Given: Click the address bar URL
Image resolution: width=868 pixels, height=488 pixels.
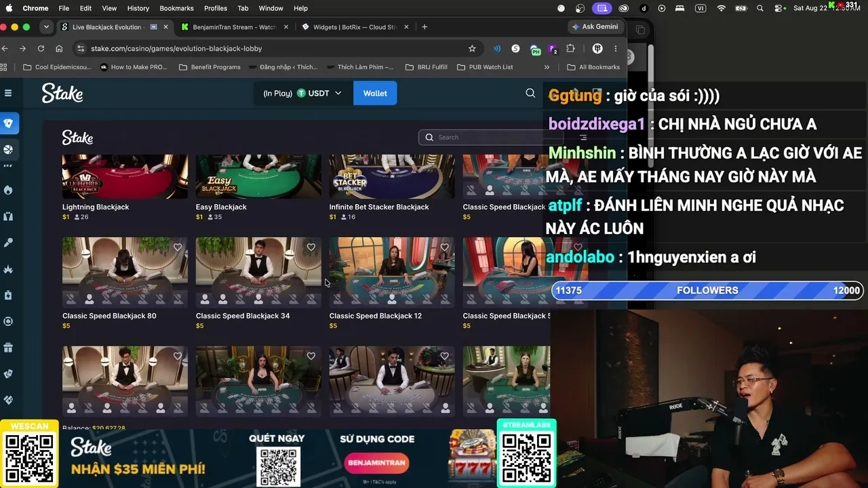Looking at the screenshot, I should (x=176, y=49).
